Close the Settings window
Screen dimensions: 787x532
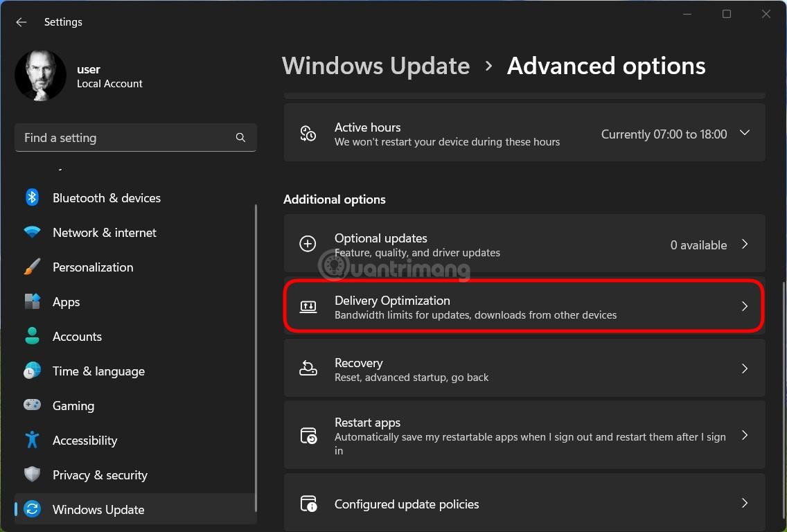point(766,14)
